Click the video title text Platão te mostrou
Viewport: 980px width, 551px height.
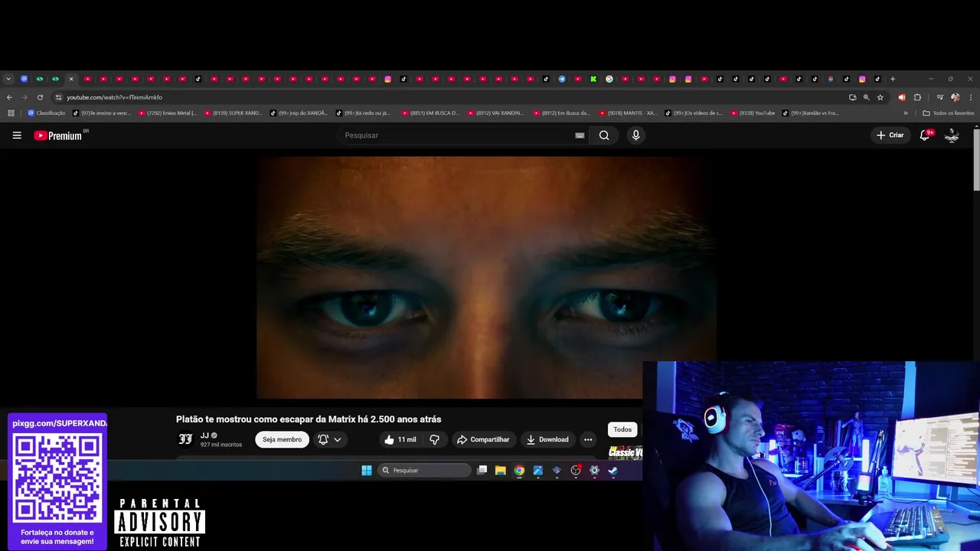tap(309, 419)
